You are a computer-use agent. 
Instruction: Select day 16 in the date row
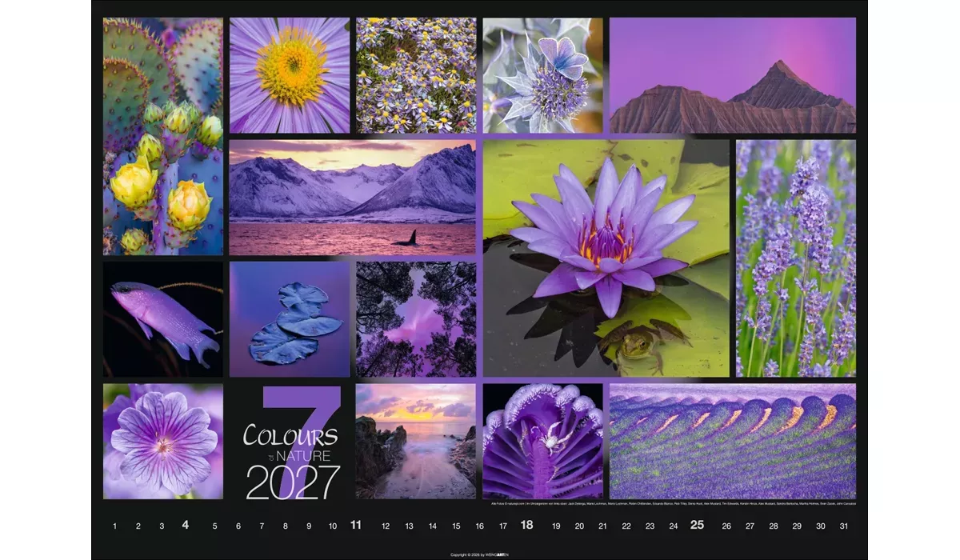click(x=480, y=526)
